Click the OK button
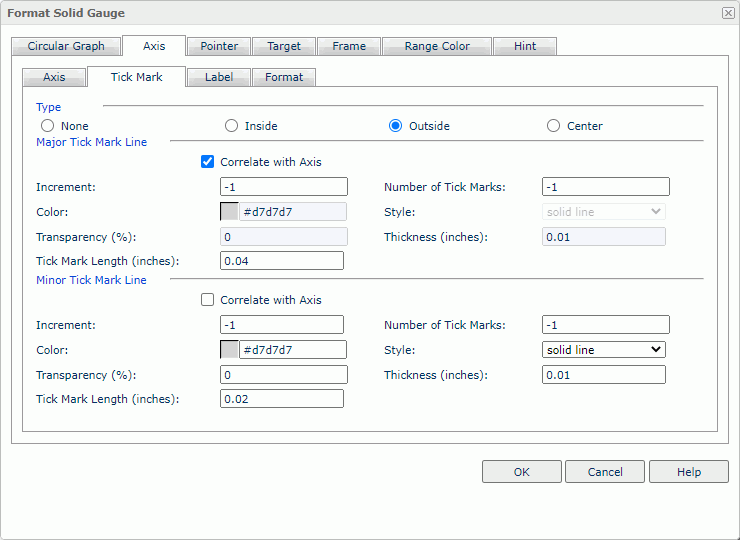740x540 pixels. coord(521,472)
